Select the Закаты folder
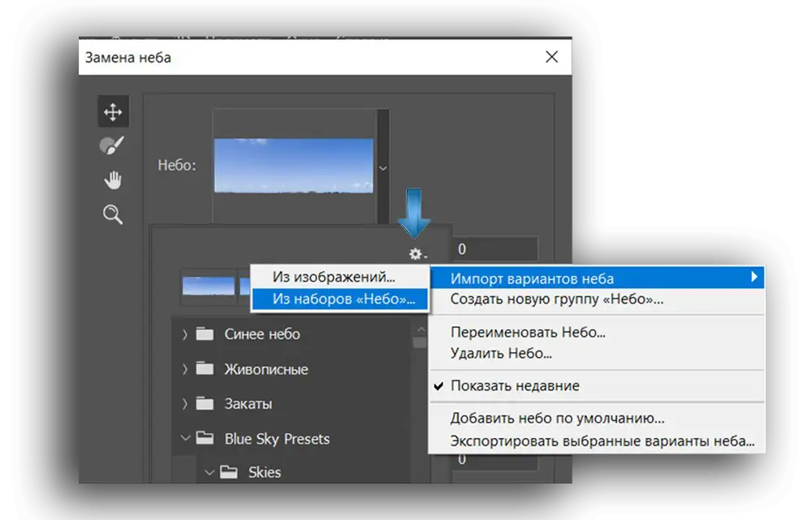Viewport: 812px width, 520px height. tap(234, 403)
